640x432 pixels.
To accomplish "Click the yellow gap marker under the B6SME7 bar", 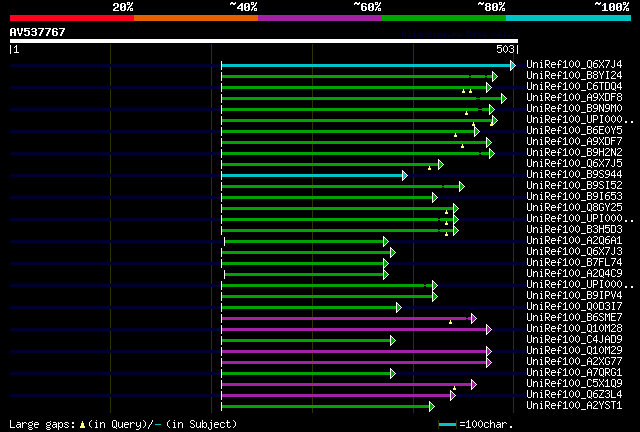I will click(451, 322).
